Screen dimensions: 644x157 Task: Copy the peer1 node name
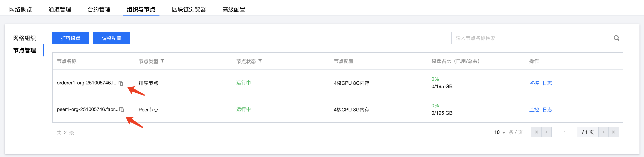click(x=122, y=110)
